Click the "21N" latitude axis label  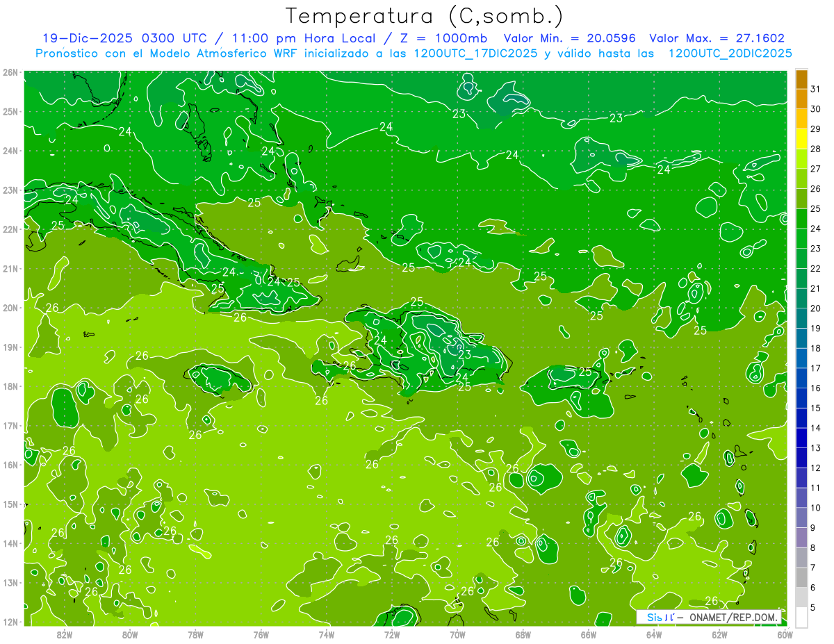pos(10,268)
